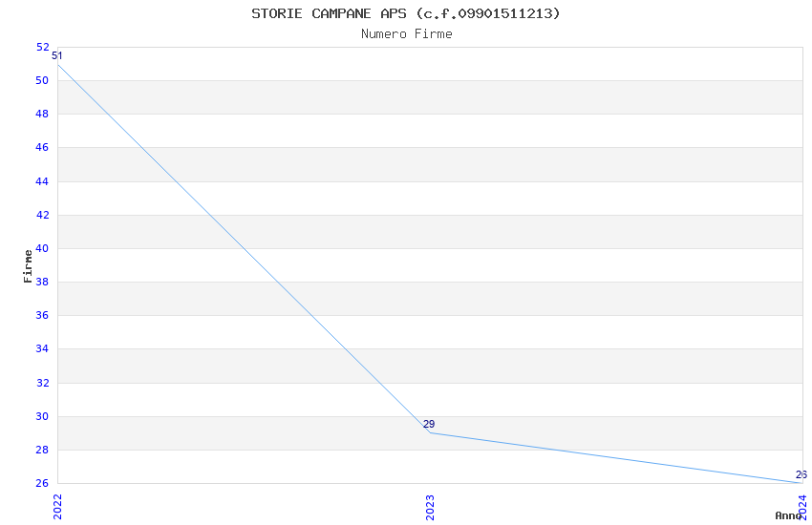Click the Firme y-axis title
Screen dimensions: 812x525
pos(28,266)
